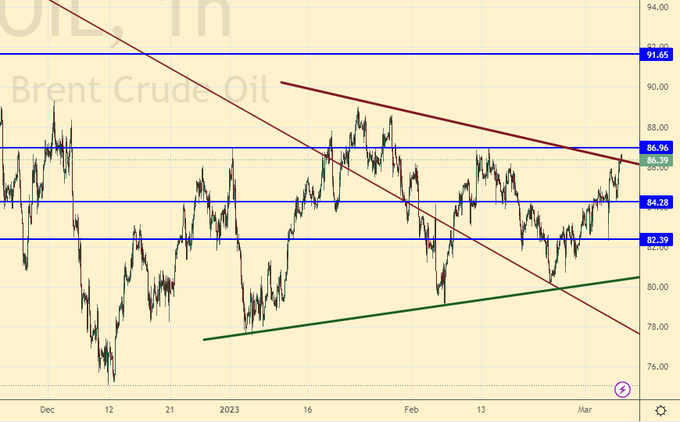Select the 82.39 price level label

pyautogui.click(x=657, y=240)
